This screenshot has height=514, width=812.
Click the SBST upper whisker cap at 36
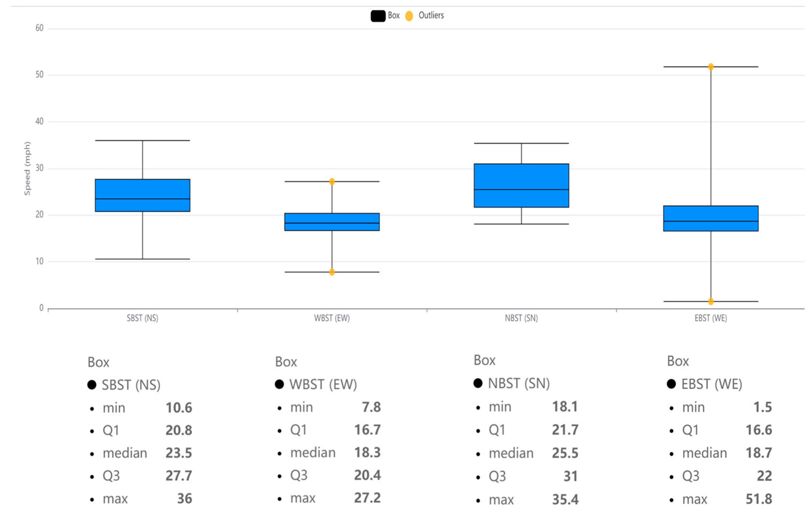pos(142,140)
